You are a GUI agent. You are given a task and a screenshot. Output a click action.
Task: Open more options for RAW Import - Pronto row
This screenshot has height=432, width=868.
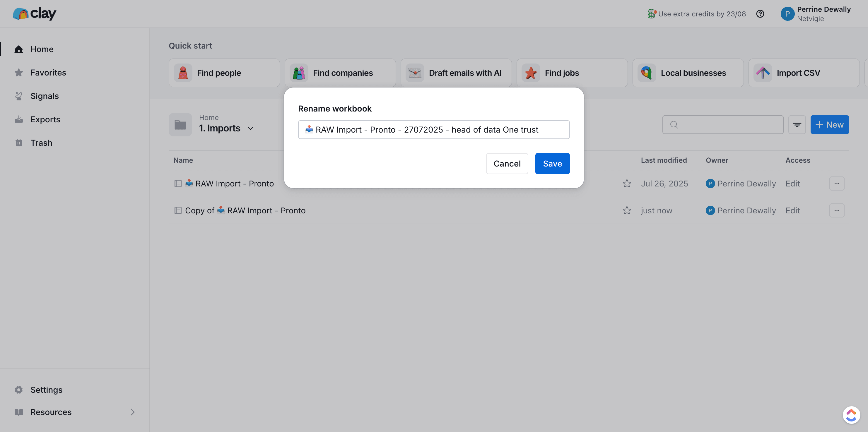pos(837,184)
